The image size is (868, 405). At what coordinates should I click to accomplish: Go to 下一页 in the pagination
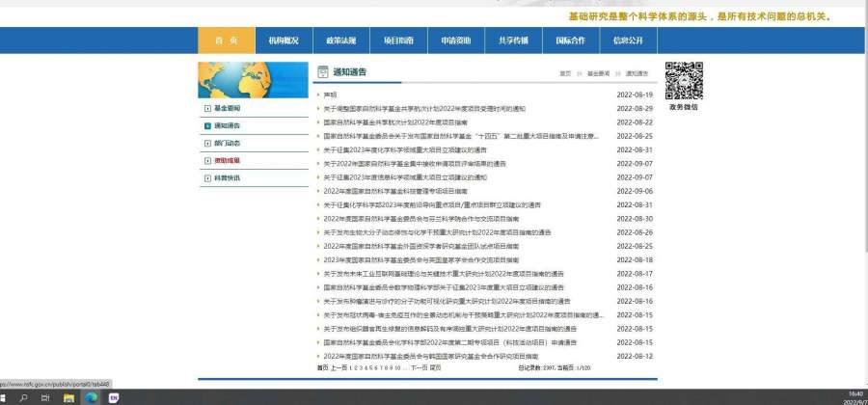pyautogui.click(x=418, y=367)
